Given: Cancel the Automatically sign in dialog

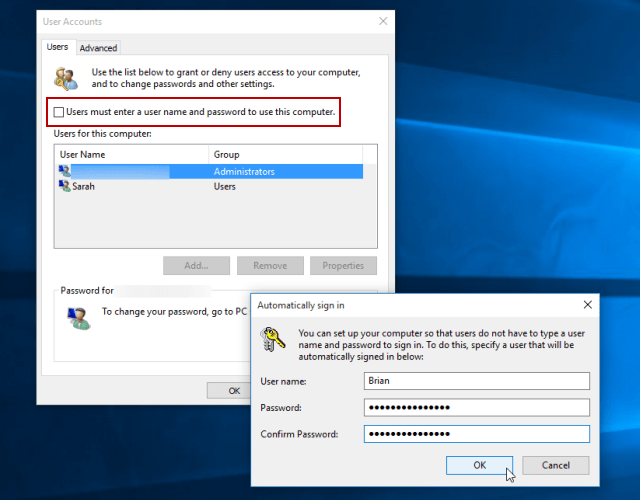Looking at the screenshot, I should coord(555,465).
